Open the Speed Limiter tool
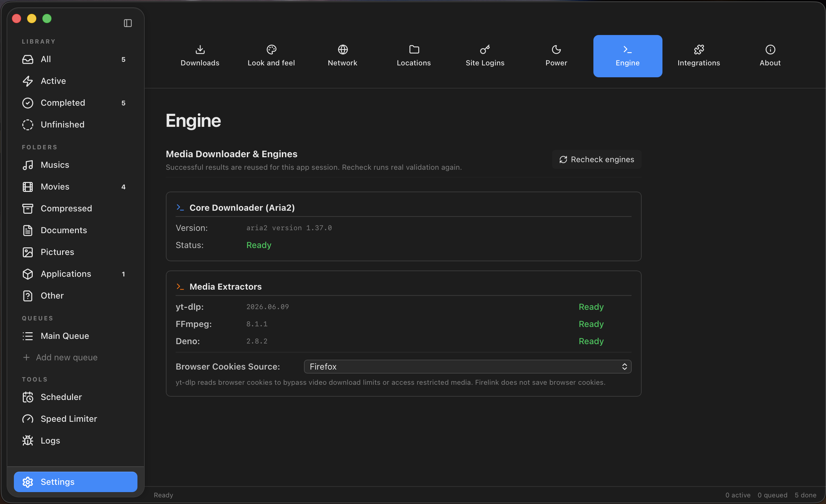 pyautogui.click(x=75, y=419)
